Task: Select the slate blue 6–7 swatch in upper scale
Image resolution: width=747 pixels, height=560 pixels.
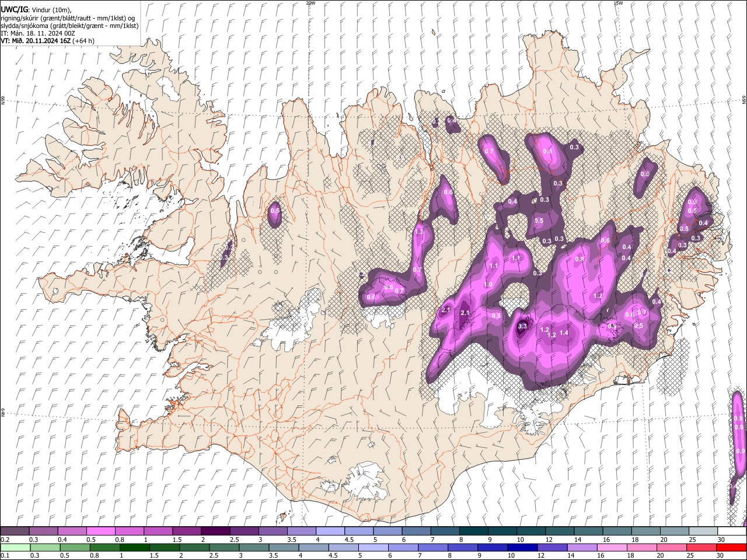Action: [x=416, y=531]
